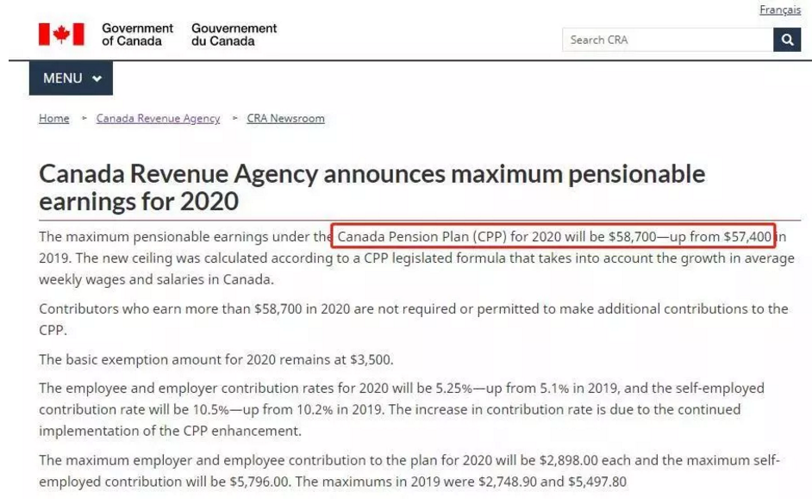
Task: Click the $5,796.00 self-employed contribution figure
Action: pos(259,482)
